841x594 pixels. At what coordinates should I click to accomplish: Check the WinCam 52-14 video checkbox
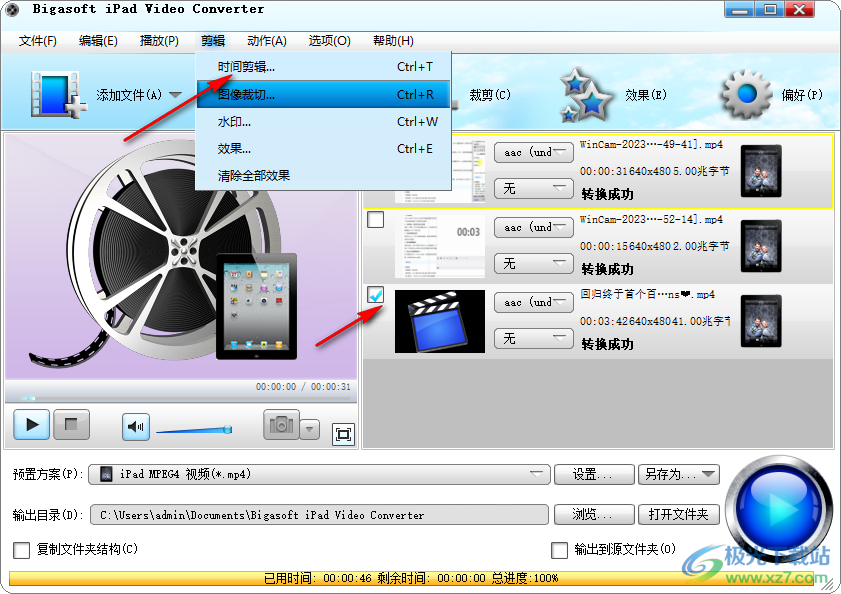click(375, 219)
